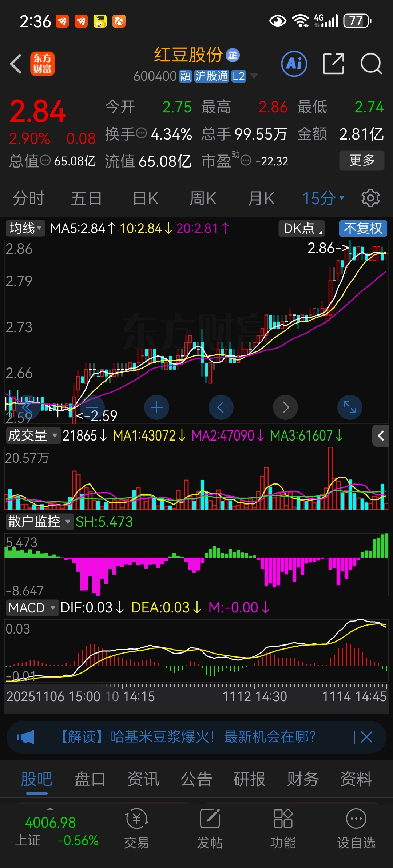
Task: Tap 更多 more details button
Action: 362,160
